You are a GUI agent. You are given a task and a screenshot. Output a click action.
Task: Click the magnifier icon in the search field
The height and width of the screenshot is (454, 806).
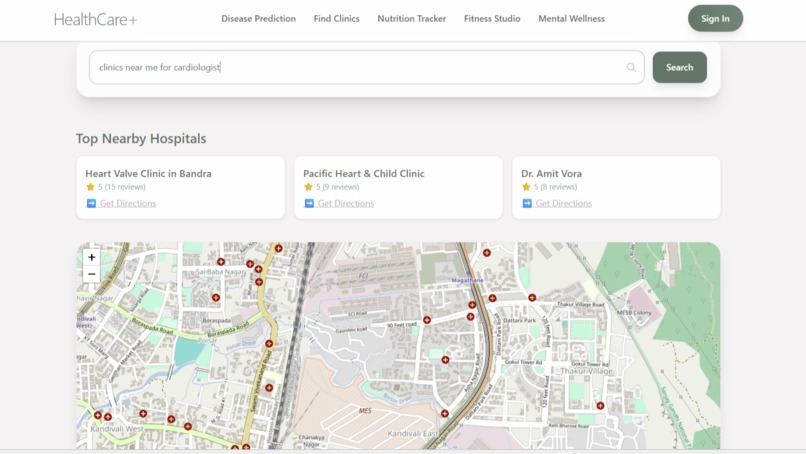[x=631, y=67]
